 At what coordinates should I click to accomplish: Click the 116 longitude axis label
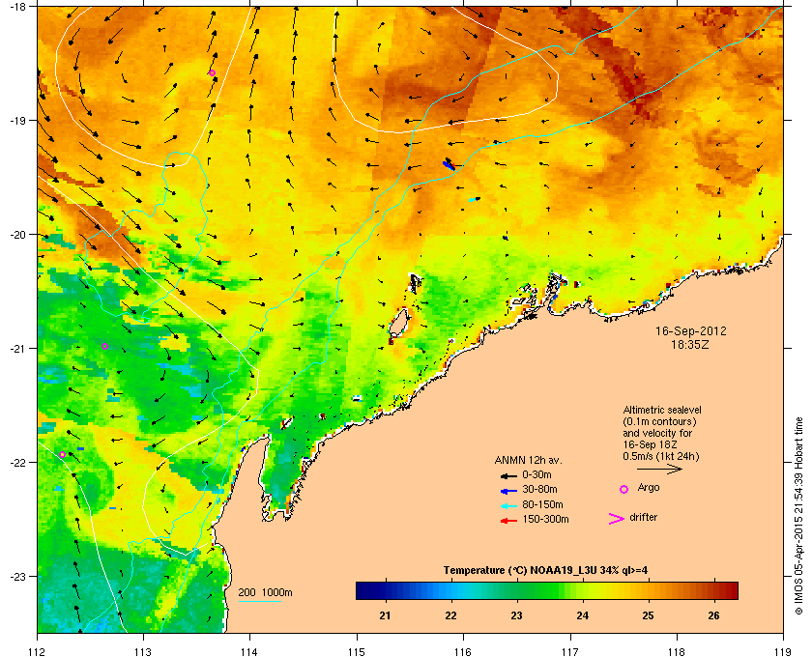pyautogui.click(x=463, y=652)
